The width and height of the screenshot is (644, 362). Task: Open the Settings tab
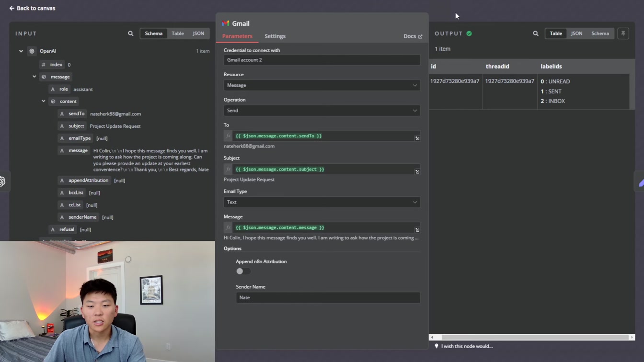(x=275, y=36)
